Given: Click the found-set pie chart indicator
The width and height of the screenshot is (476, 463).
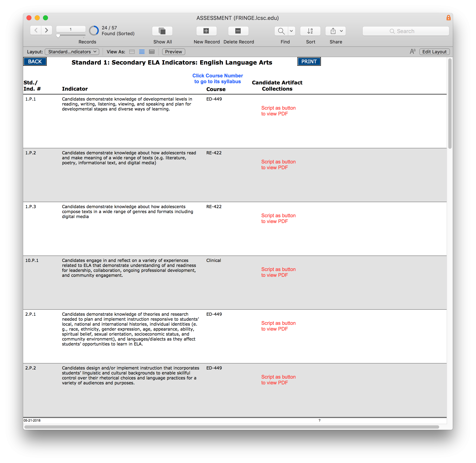Looking at the screenshot, I should point(94,31).
